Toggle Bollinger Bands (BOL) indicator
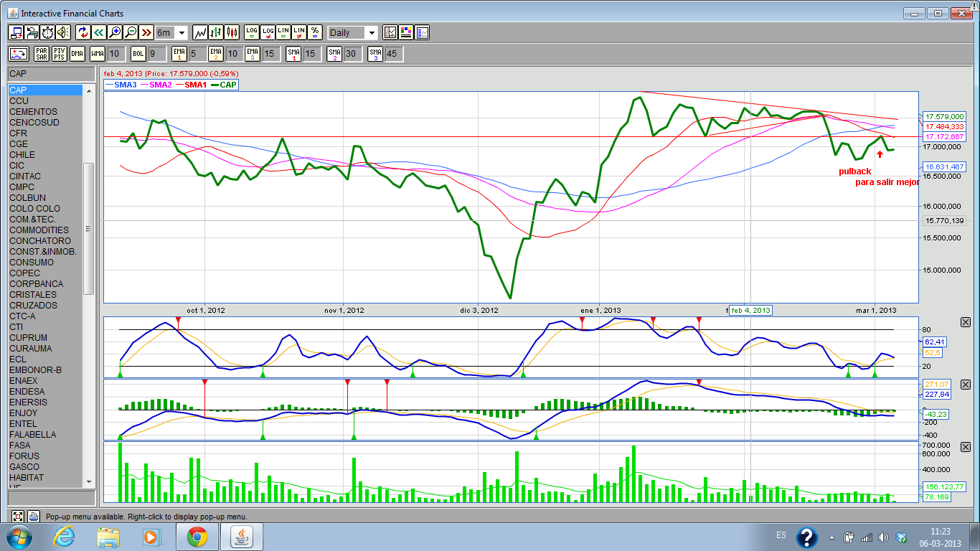Image resolution: width=980 pixels, height=551 pixels. click(138, 54)
